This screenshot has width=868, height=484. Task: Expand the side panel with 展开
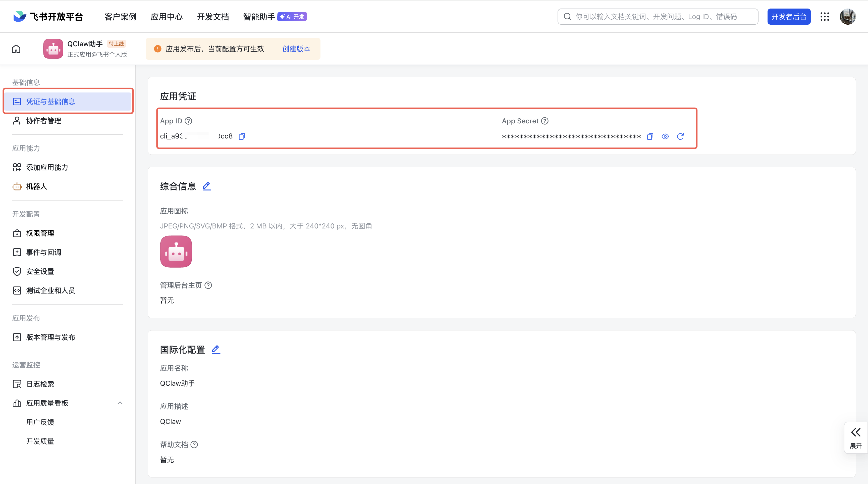point(855,438)
